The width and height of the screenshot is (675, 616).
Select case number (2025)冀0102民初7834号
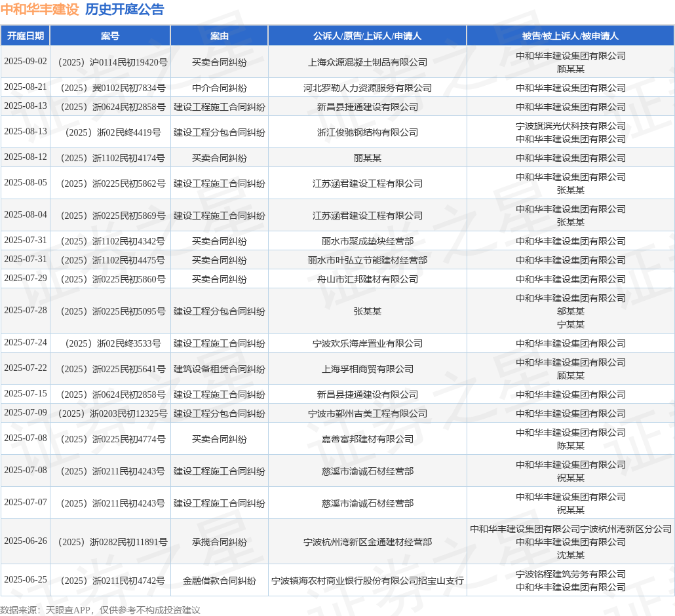[112, 88]
